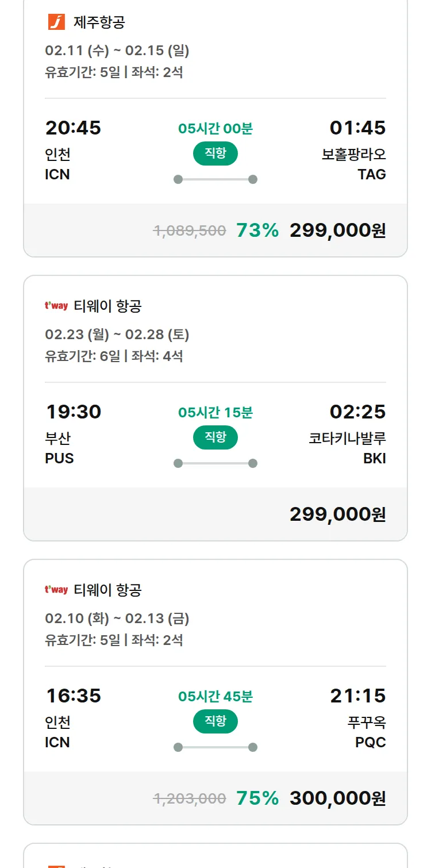Select the 300,000원 price for Phu Quoc
The height and width of the screenshot is (868, 431).
pos(337,798)
